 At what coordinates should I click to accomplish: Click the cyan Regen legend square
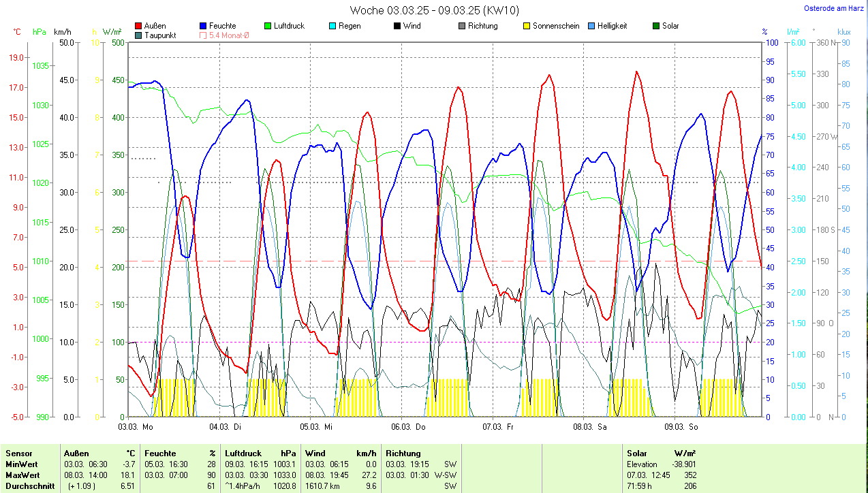[332, 26]
